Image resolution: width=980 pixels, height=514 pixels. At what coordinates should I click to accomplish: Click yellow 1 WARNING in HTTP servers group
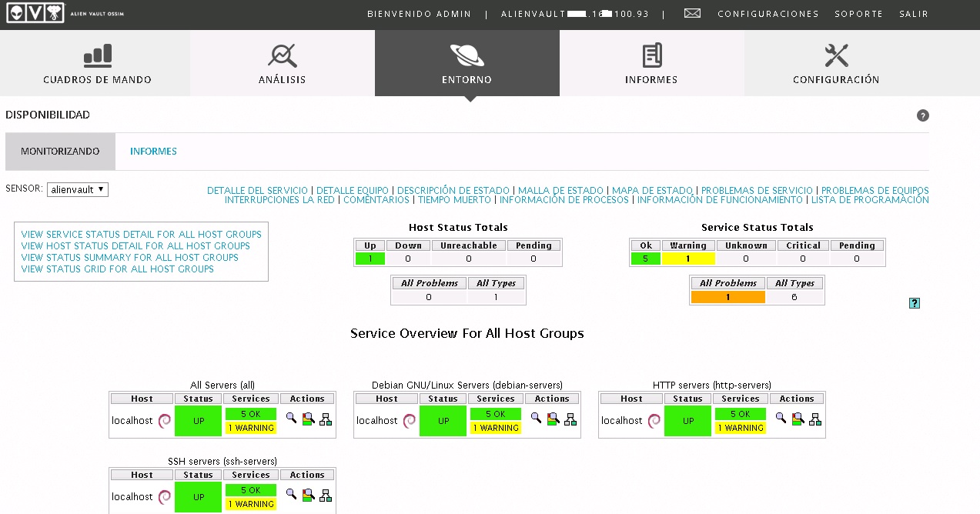tap(740, 428)
